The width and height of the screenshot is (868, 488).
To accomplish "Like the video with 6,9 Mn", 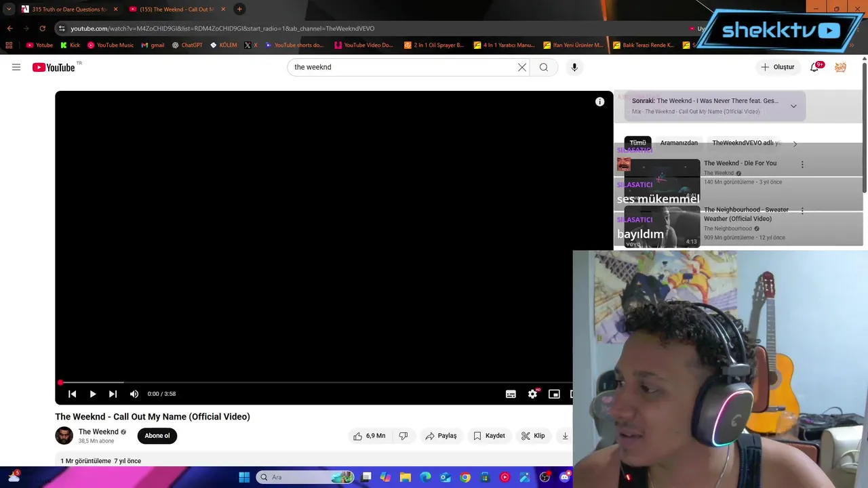I will [x=369, y=436].
